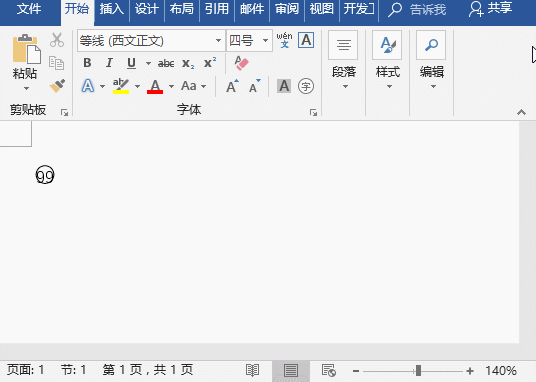This screenshot has height=382, width=536.
Task: Click the section 节: 1 status
Action: (73, 370)
